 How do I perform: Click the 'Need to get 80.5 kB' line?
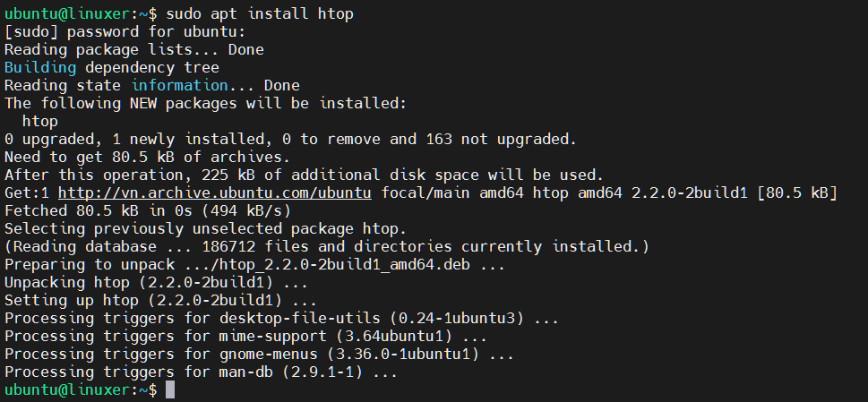tap(147, 158)
